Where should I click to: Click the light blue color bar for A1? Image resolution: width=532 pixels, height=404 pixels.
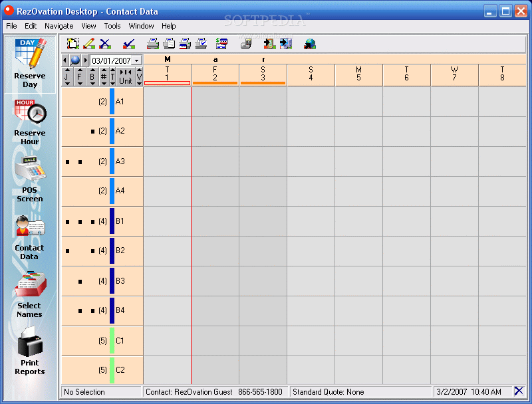(112, 102)
